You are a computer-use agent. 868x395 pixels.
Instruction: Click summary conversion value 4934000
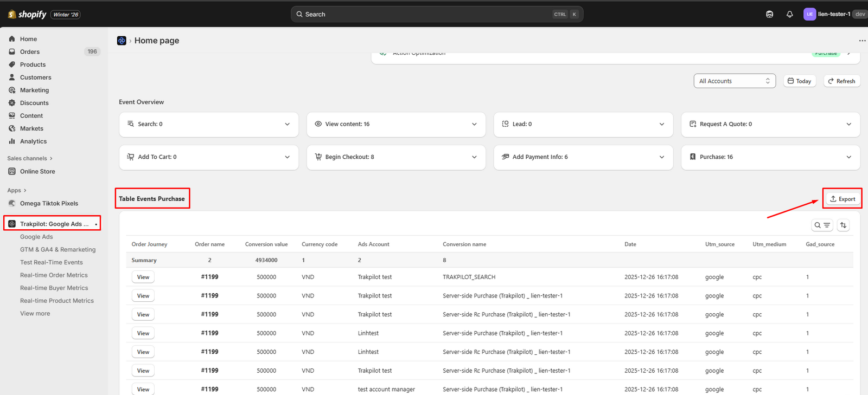click(x=266, y=260)
